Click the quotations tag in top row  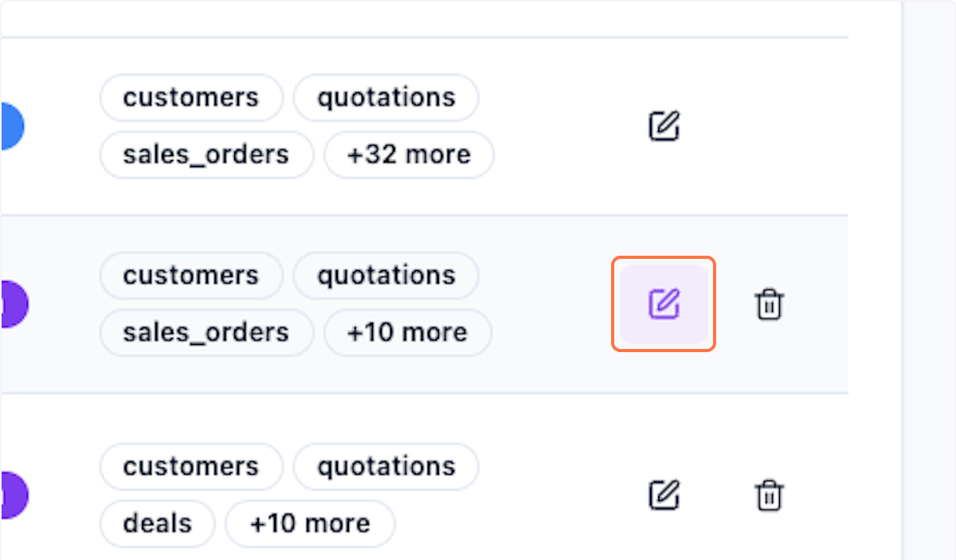[x=386, y=98]
